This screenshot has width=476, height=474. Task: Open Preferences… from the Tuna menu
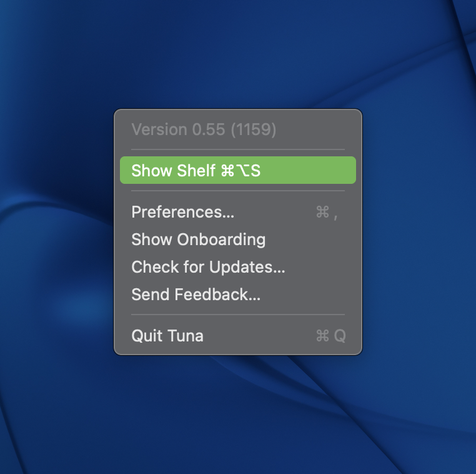(x=237, y=212)
